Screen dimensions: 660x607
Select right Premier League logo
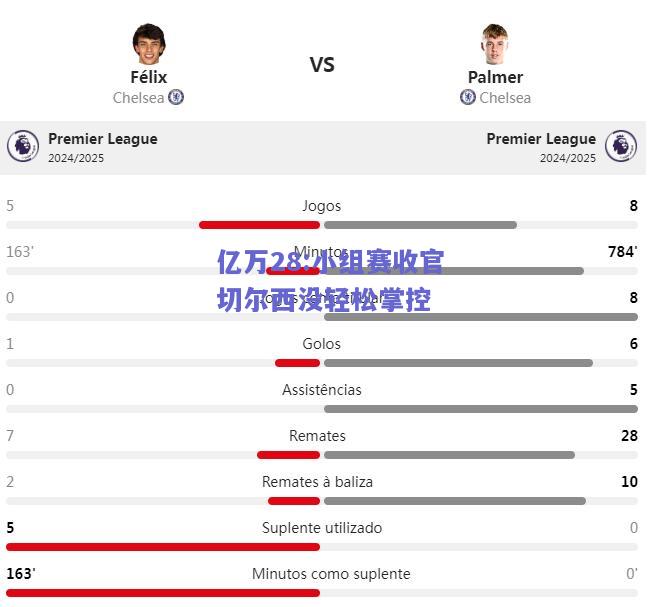621,146
